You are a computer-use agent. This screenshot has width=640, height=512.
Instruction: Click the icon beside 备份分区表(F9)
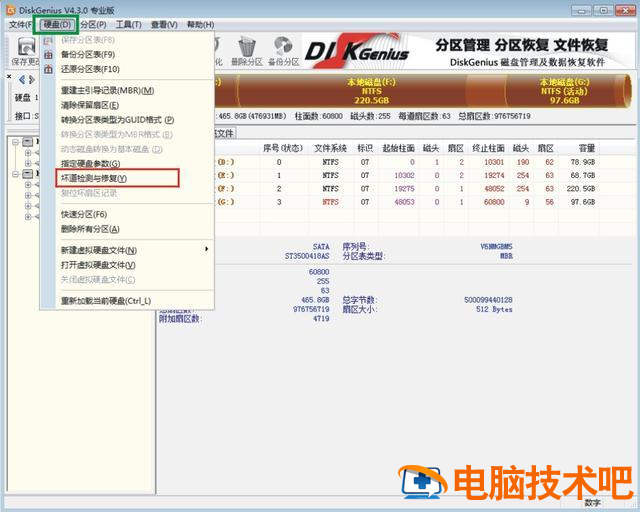tap(48, 54)
